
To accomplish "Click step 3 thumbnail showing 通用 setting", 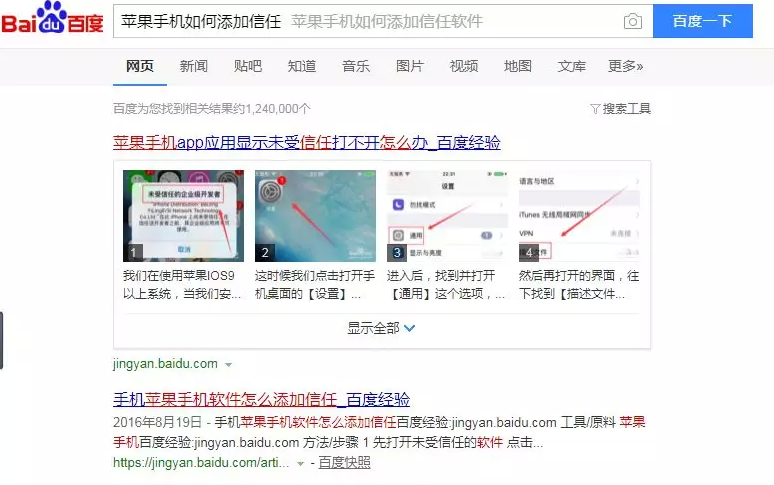I will pos(447,216).
